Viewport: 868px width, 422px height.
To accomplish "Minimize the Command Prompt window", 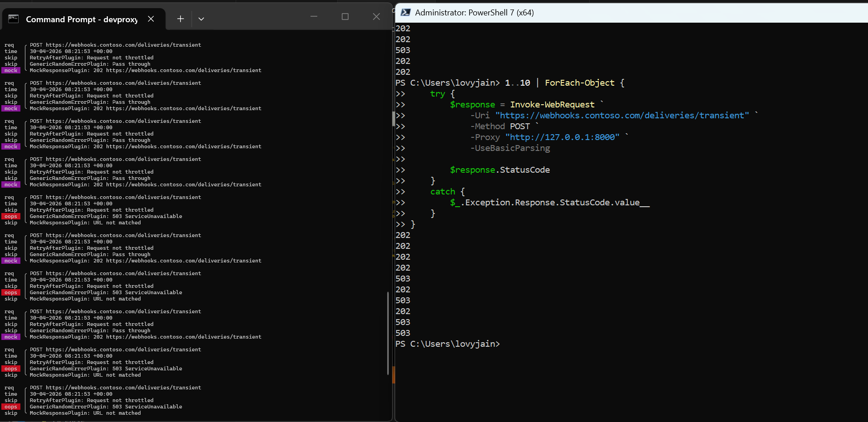I will pos(314,16).
